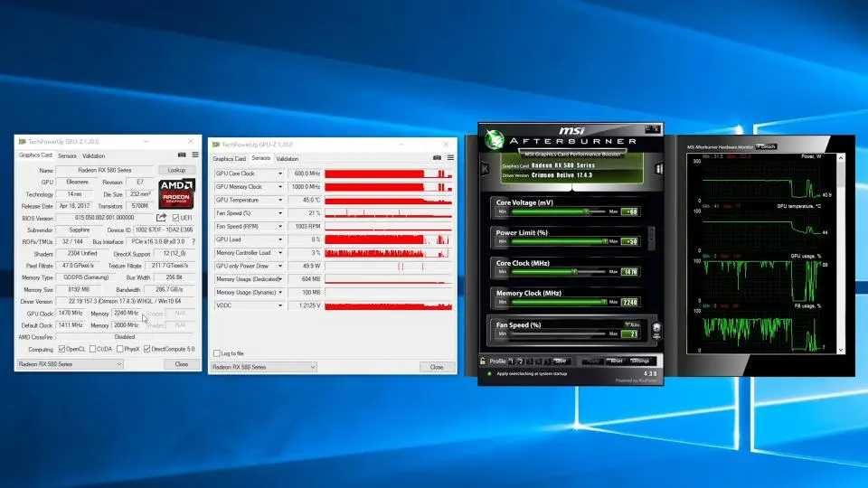Viewport: 868px width, 488px height.
Task: Toggle Afterburner profile lock icon
Action: [483, 361]
